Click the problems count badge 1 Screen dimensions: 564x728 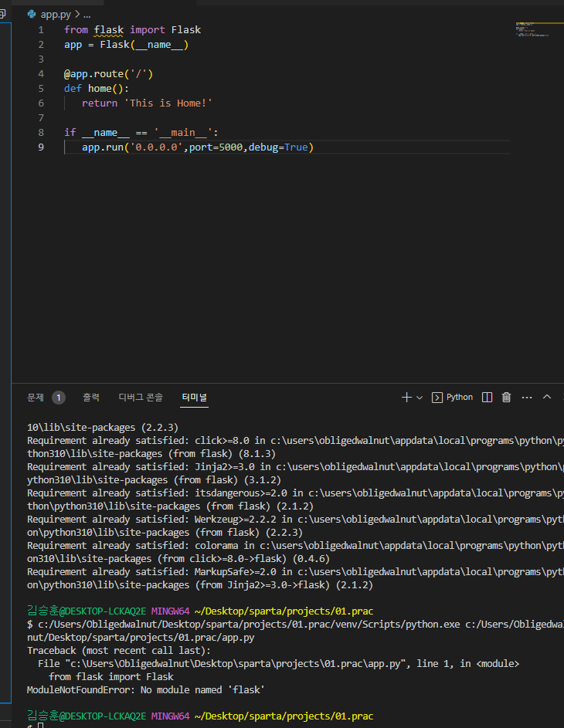(x=59, y=398)
